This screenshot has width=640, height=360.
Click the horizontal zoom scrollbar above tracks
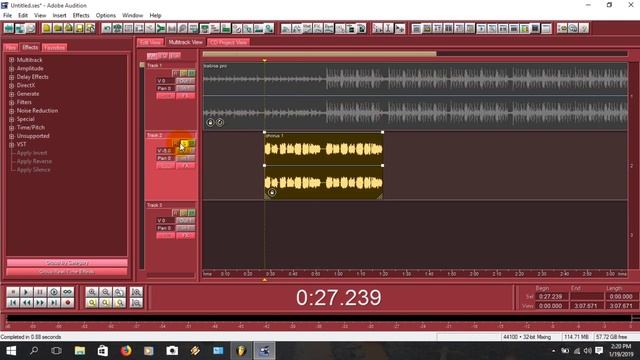coord(319,53)
